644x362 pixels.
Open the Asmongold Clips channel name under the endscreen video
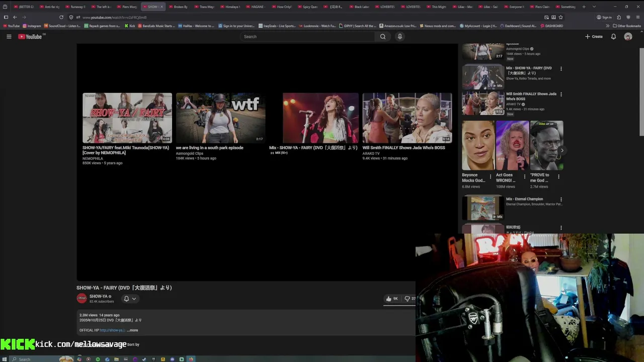[190, 153]
